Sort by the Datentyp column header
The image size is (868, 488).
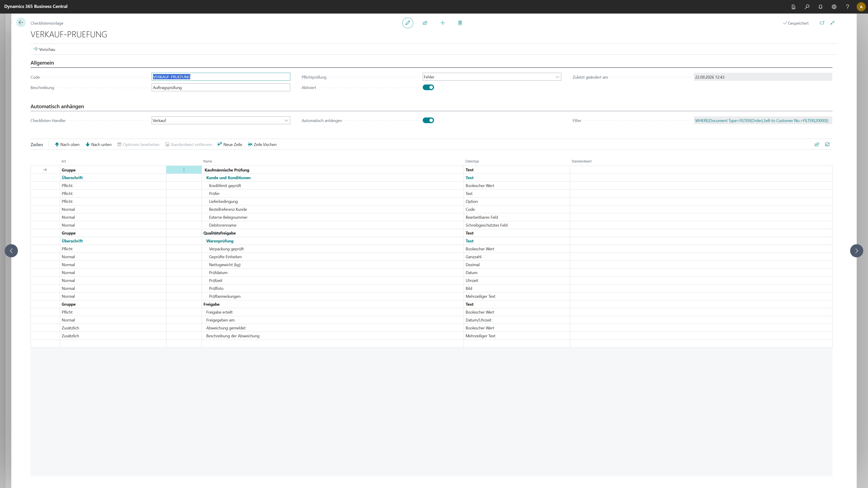point(472,161)
